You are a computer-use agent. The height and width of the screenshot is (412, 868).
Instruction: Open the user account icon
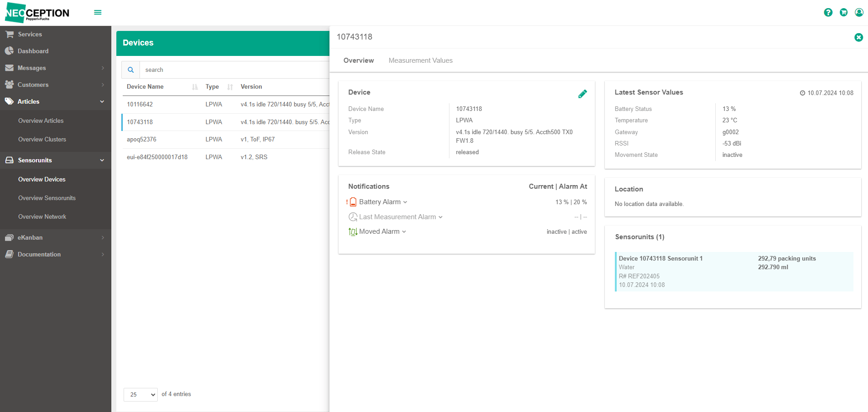(859, 12)
